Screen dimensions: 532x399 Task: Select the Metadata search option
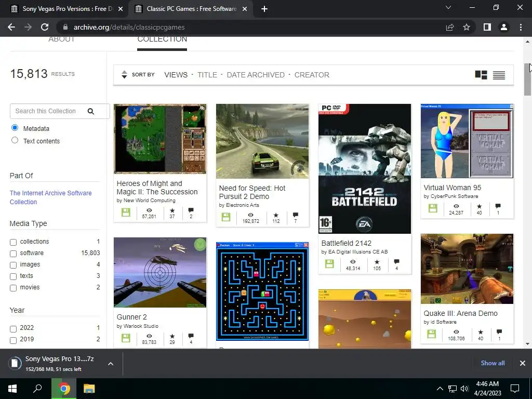[x=15, y=128]
